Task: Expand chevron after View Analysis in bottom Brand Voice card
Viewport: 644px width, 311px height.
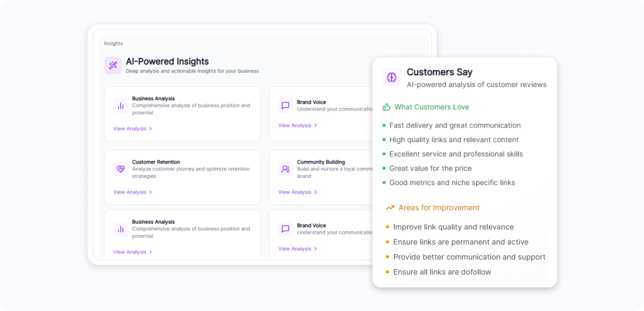Action: 316,249
